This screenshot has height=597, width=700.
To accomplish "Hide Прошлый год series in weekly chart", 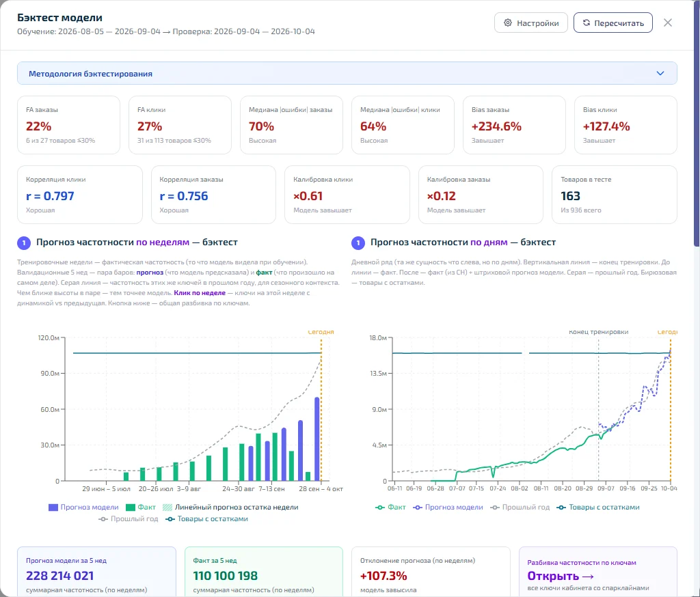I will (129, 519).
